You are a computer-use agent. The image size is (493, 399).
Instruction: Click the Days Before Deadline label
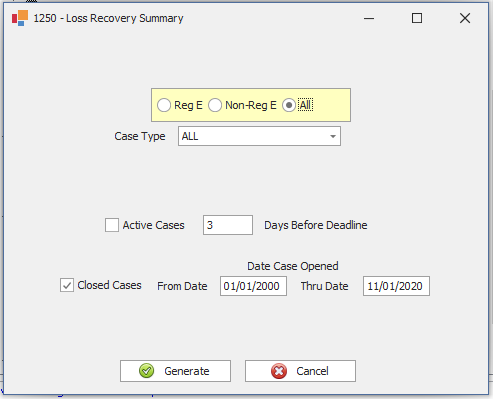(x=316, y=225)
